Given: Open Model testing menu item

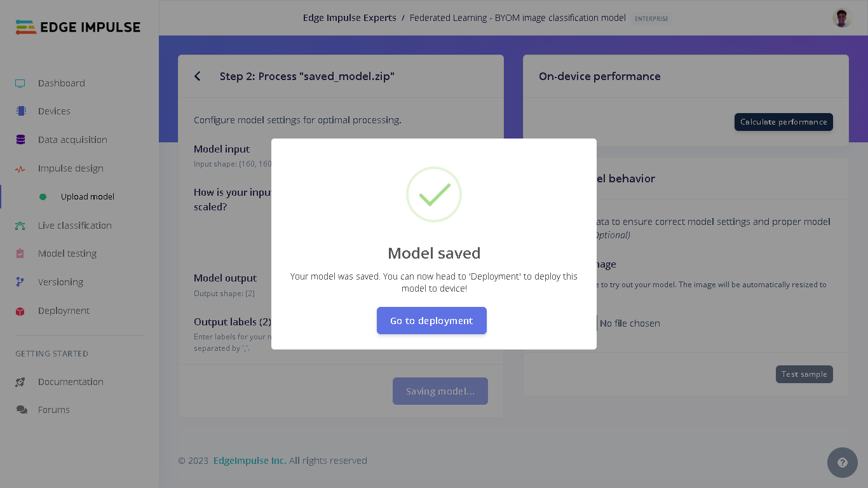Looking at the screenshot, I should 67,254.
